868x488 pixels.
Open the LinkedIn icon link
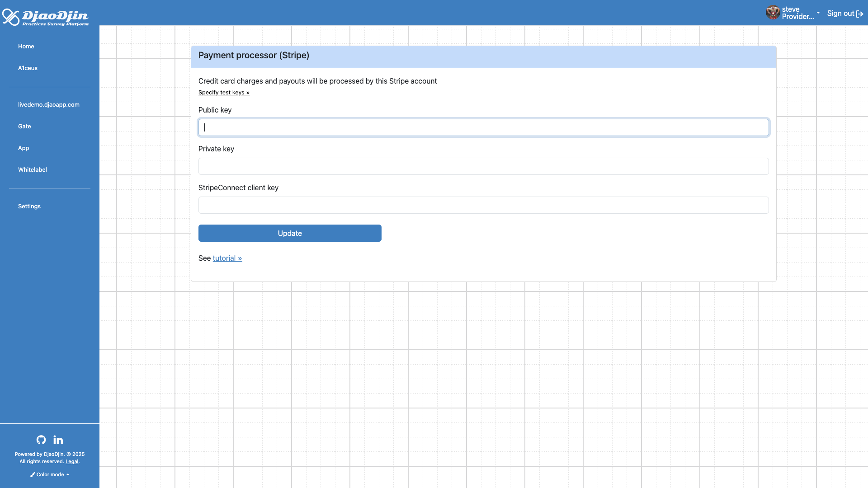point(58,440)
